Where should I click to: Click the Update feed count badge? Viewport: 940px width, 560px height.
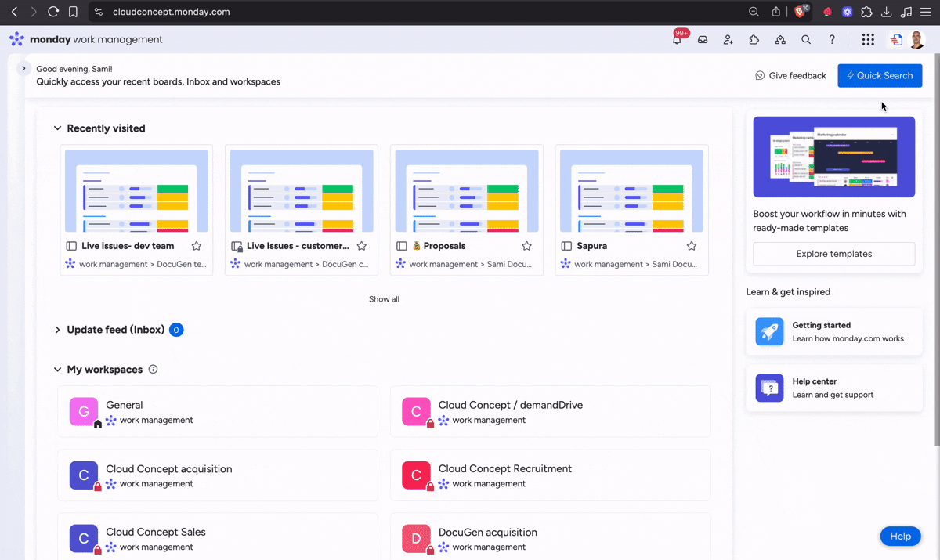click(176, 330)
